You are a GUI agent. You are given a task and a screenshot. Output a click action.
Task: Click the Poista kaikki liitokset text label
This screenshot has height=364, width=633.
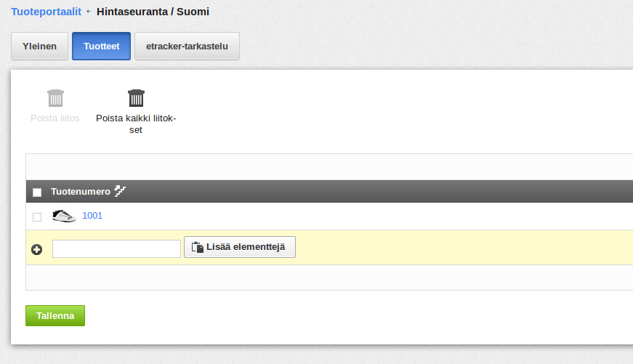[136, 124]
